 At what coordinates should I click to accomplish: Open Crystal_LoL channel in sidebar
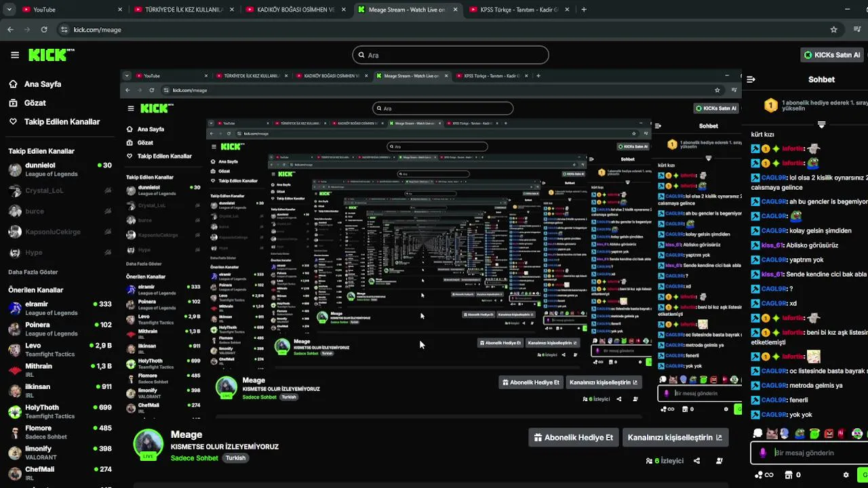coord(60,190)
